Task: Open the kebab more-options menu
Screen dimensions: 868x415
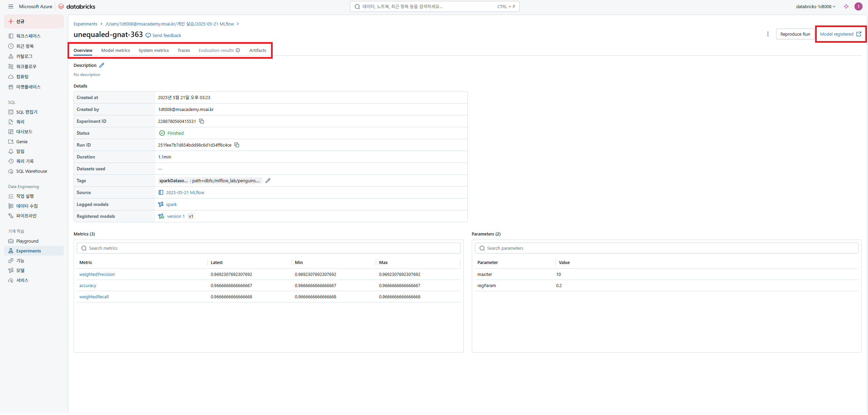Action: point(768,34)
